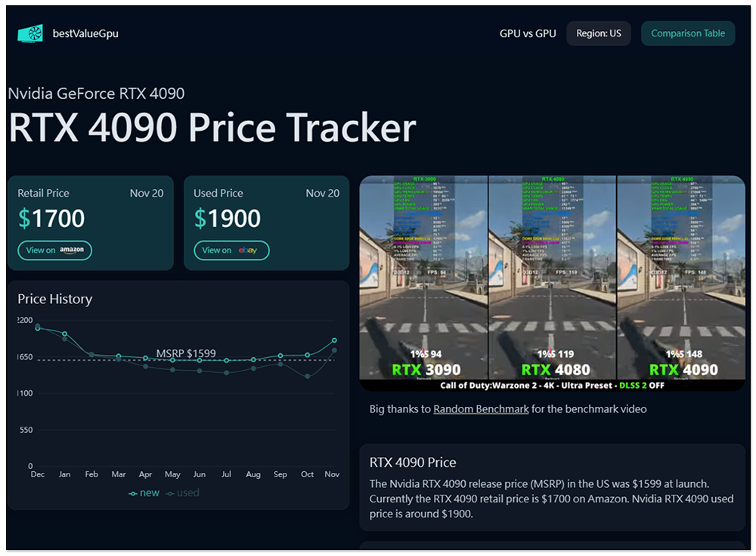Click the bestValueGpu site name
This screenshot has width=756, height=556.
click(85, 33)
